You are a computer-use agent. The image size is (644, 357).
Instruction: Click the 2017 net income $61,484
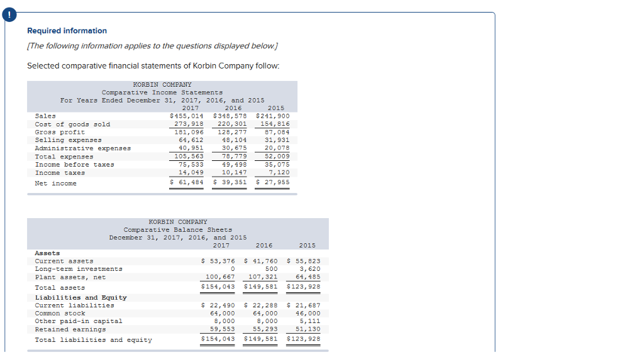(186, 182)
